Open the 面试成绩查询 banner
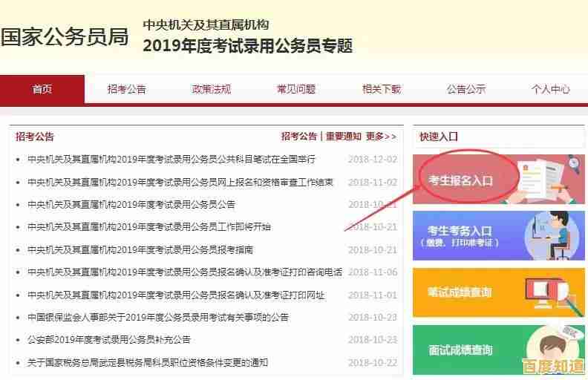The height and width of the screenshot is (380, 588). tap(498, 349)
